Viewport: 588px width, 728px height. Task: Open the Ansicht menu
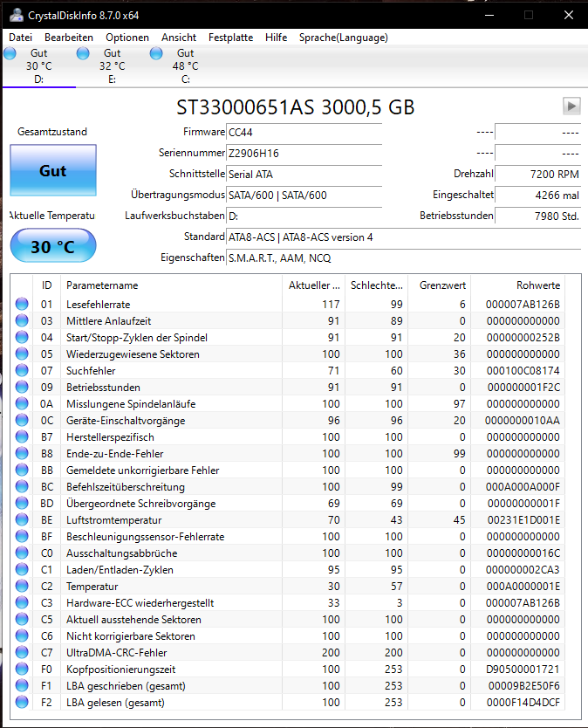(179, 38)
